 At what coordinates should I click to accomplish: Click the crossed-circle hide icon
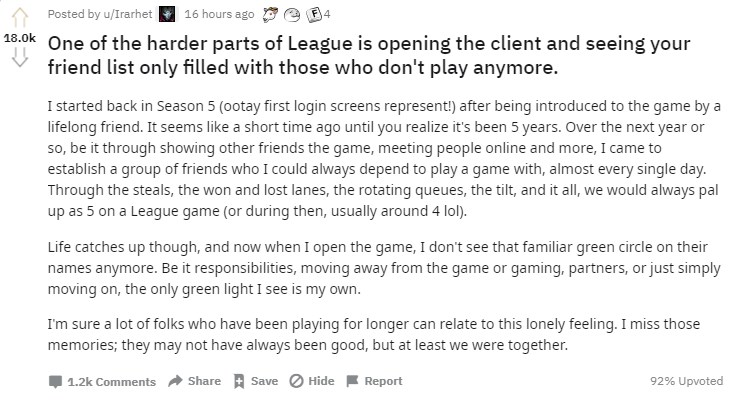(x=296, y=381)
